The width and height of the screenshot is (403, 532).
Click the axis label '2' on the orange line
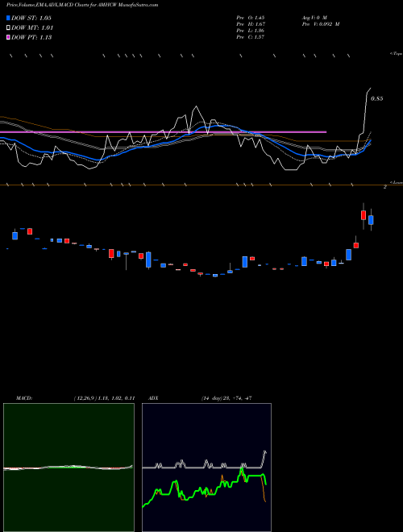(385, 187)
